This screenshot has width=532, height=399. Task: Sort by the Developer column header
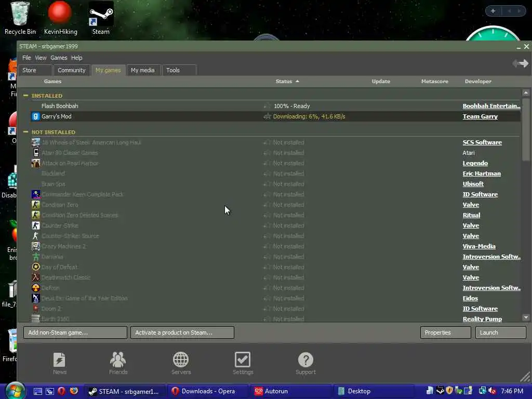478,82
